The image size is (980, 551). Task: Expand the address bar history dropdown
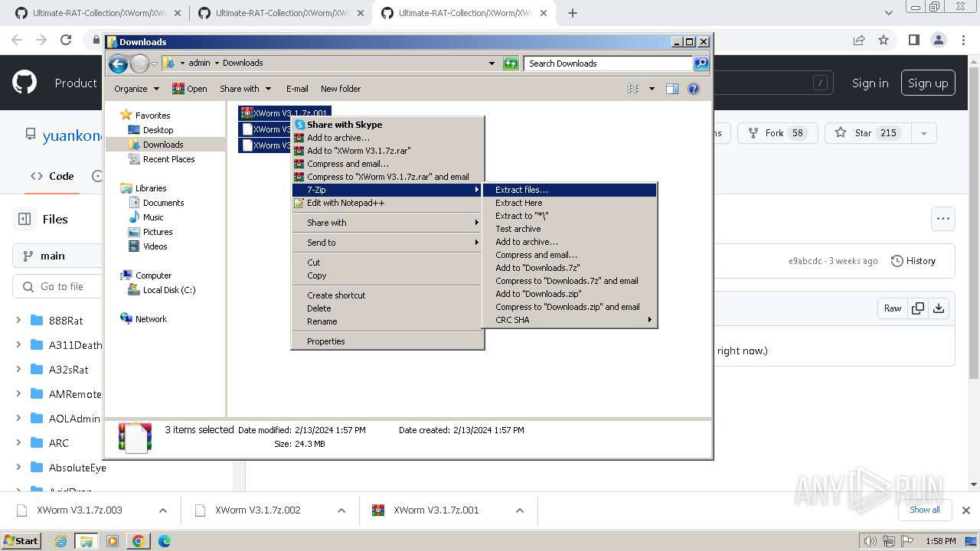tap(492, 64)
